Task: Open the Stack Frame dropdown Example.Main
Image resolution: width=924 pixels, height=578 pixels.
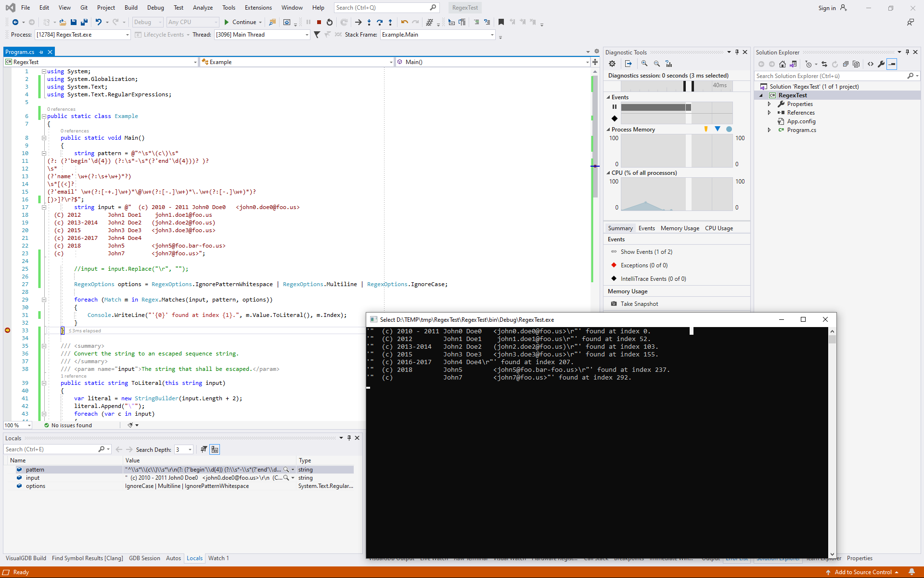Action: pos(437,35)
